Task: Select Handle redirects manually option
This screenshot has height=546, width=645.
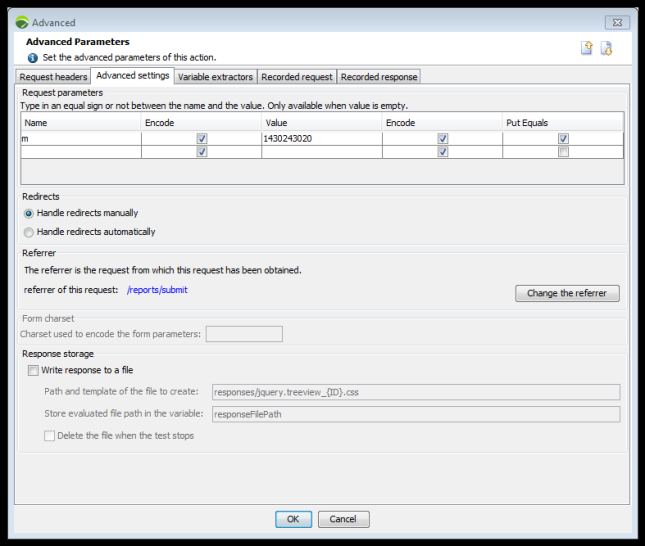Action: pyautogui.click(x=28, y=214)
